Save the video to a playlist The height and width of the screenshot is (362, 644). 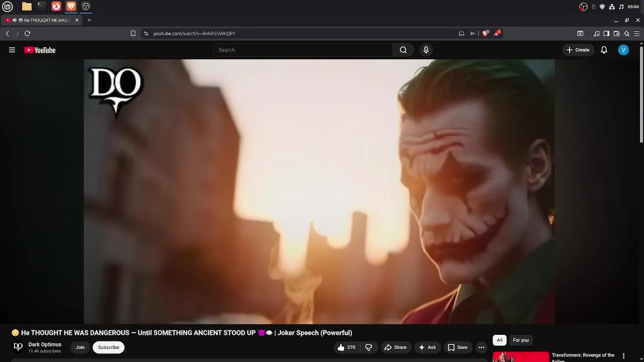coord(458,347)
